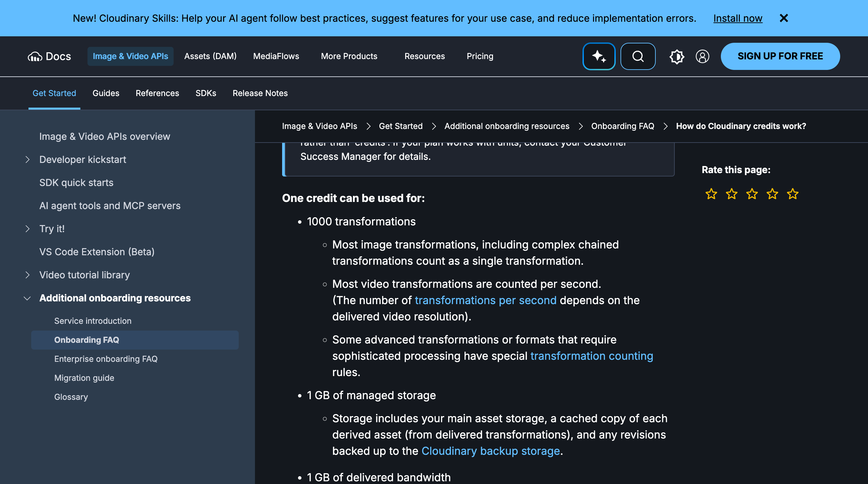Give the page a five-star rating

pos(793,194)
